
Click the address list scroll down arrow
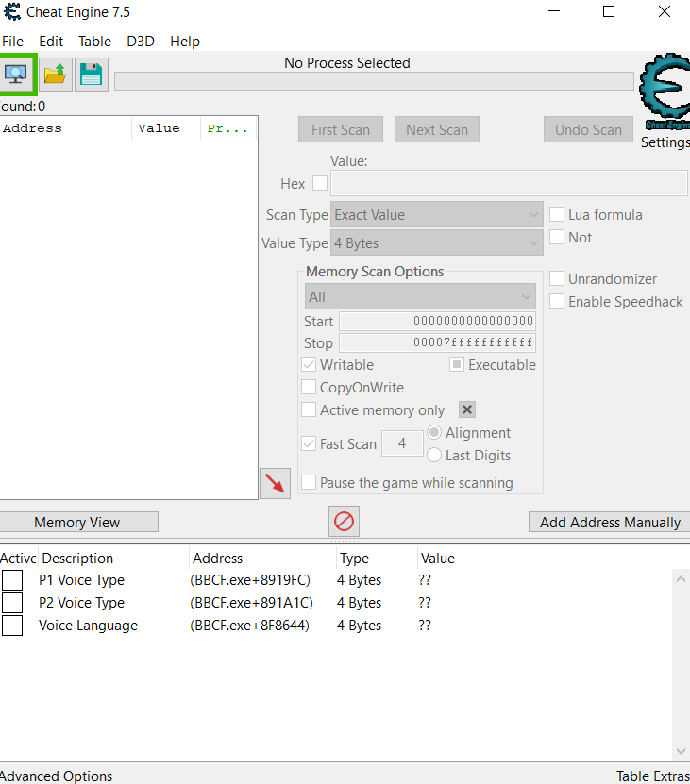[x=681, y=751]
